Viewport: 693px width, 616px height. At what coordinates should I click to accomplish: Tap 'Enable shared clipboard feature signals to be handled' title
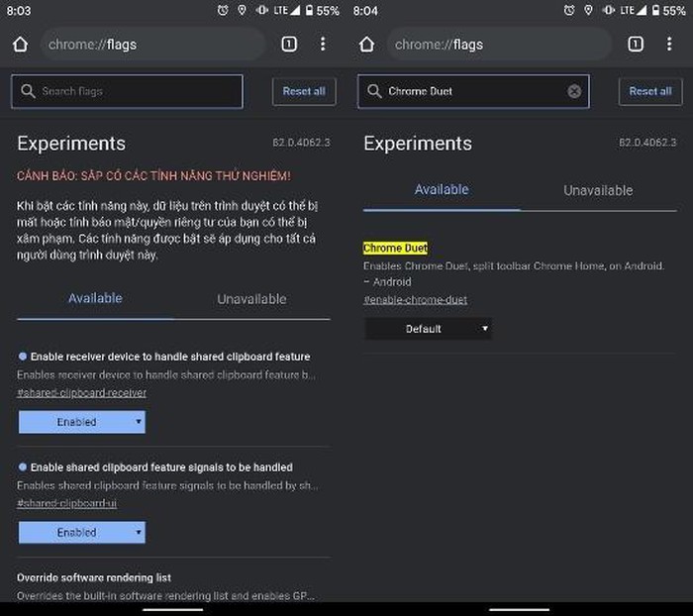[161, 467]
